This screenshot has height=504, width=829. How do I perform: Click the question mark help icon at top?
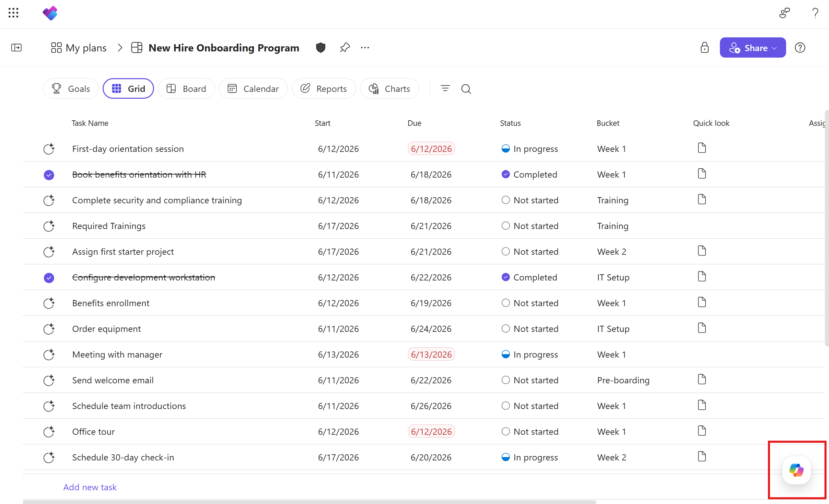815,13
